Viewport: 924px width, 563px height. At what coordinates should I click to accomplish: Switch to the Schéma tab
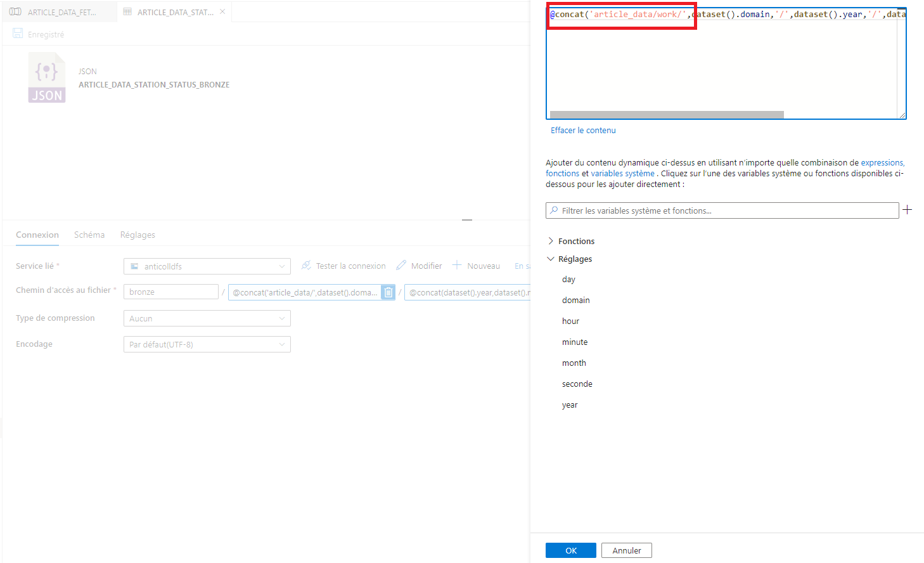[89, 235]
